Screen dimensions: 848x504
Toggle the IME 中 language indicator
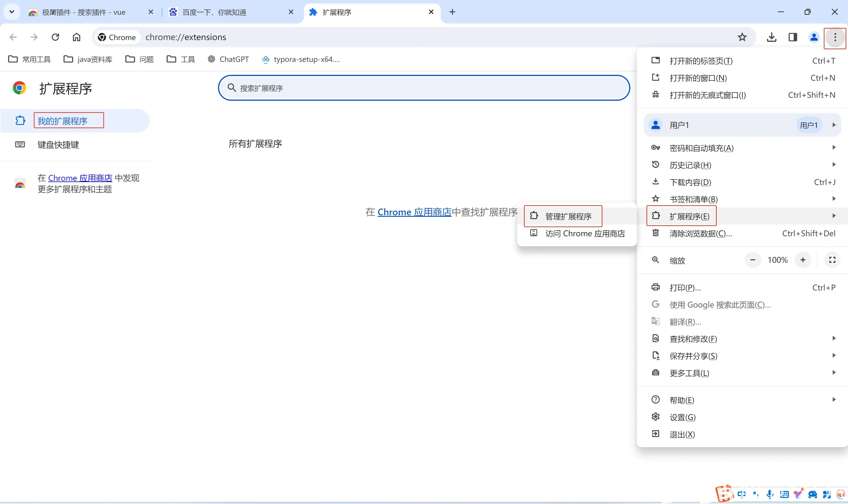coord(742,494)
